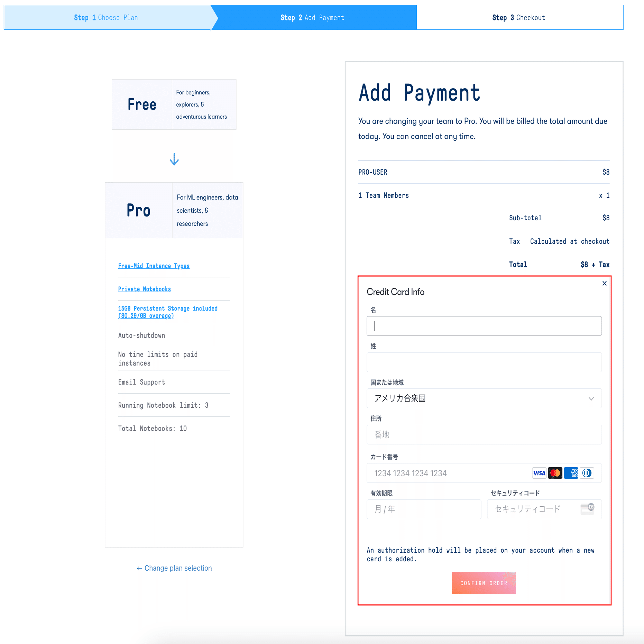Viewport: 644px width, 644px height.
Task: Click the 国または地域 label
Action: (x=387, y=383)
